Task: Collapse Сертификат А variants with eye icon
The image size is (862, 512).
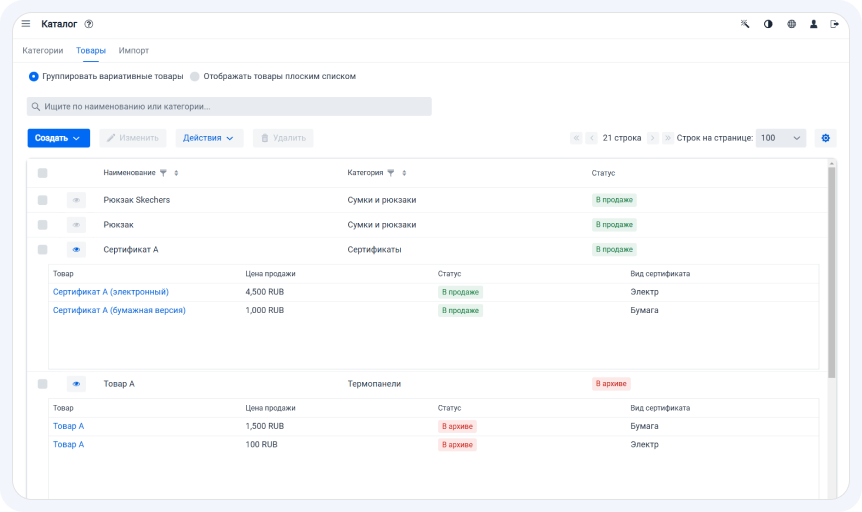Action: 76,250
